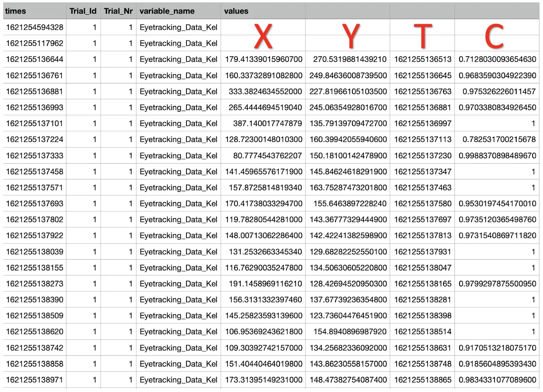Select times cell 1621255117962

[34, 43]
